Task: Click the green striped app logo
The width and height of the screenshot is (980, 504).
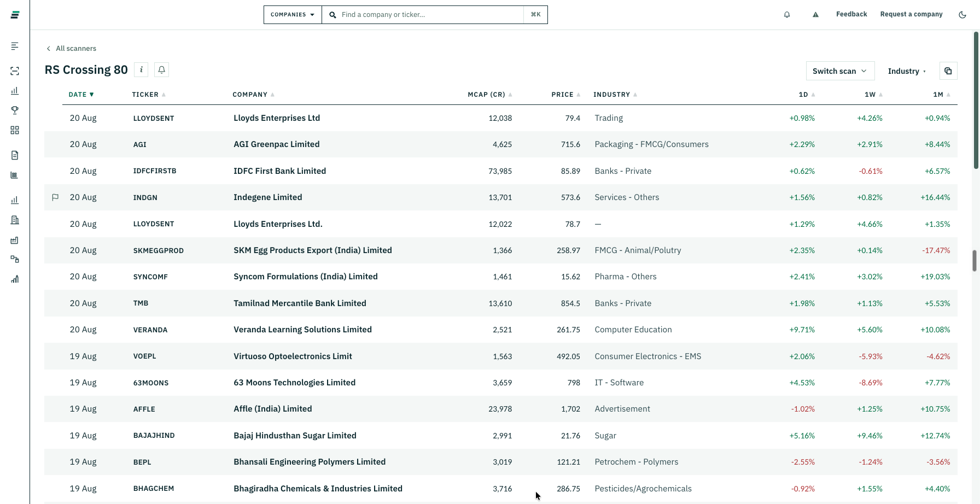Action: [x=15, y=15]
